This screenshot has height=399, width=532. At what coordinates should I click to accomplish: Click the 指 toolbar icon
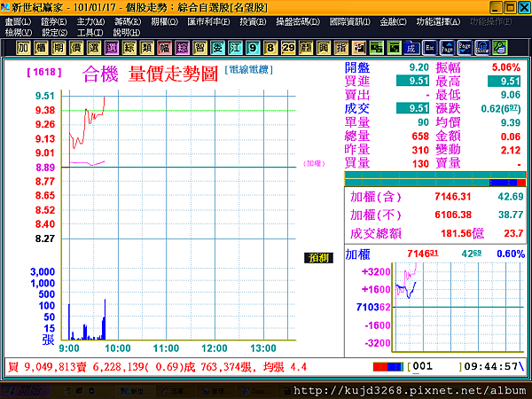coord(341,48)
